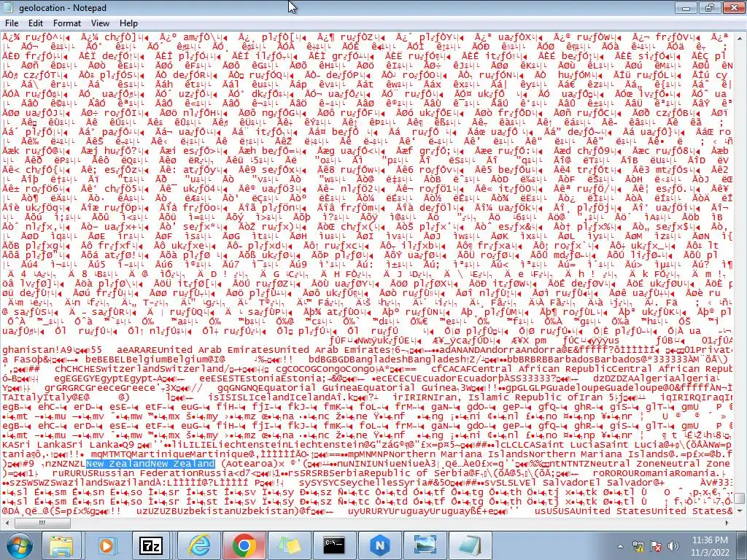Screen dimensions: 747x560
Task: Switch to Google Chrome on the taskbar
Action: (244, 545)
